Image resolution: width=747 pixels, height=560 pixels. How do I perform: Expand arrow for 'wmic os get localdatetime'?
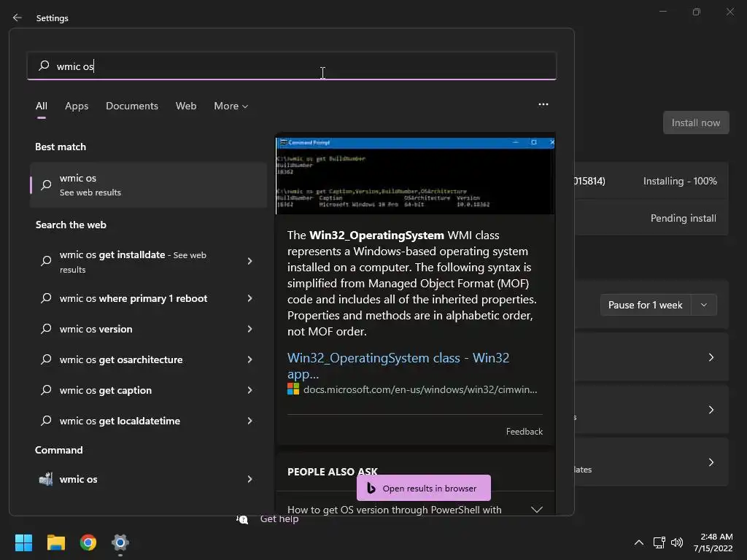(x=249, y=421)
